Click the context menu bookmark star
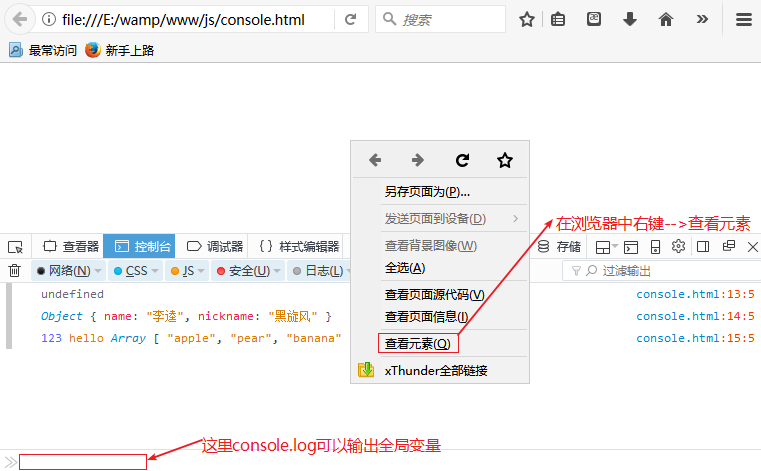The image size is (761, 471). pos(505,160)
